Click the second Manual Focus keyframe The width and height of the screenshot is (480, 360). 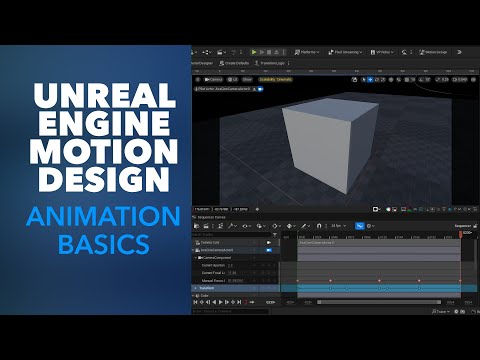tap(330, 281)
